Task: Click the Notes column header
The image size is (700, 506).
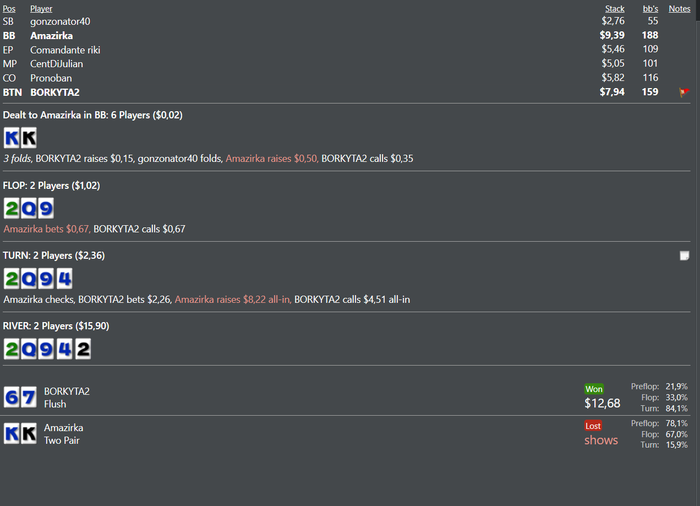Action: (679, 8)
